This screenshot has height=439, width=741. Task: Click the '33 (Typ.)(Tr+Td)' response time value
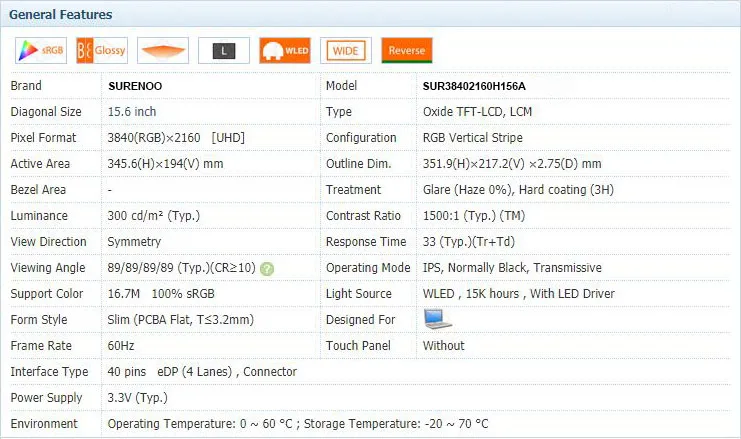click(x=468, y=241)
